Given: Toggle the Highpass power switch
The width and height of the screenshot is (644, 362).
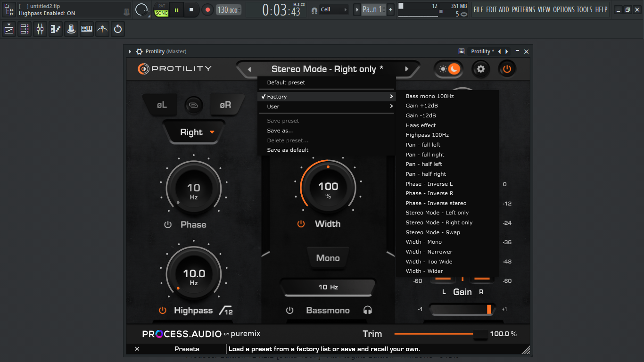Looking at the screenshot, I should (x=163, y=310).
